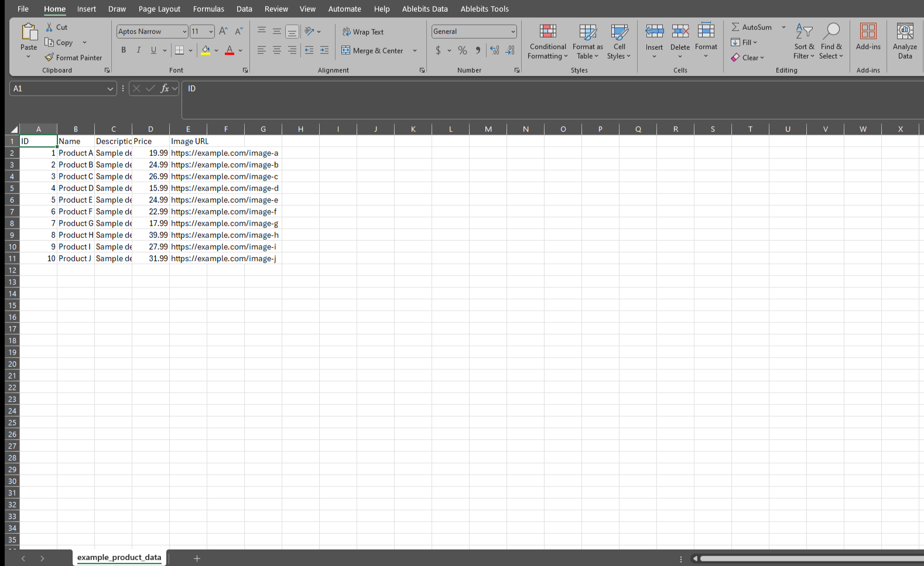Open the Aptos Narrow font dropdown
This screenshot has height=566, width=924.
[184, 32]
